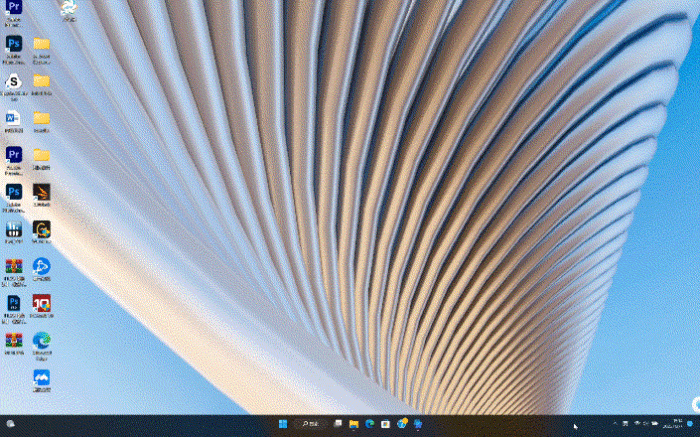Screen dimensions: 700x437
Task: Select the white S-shaped app shortcut
Action: [x=14, y=81]
